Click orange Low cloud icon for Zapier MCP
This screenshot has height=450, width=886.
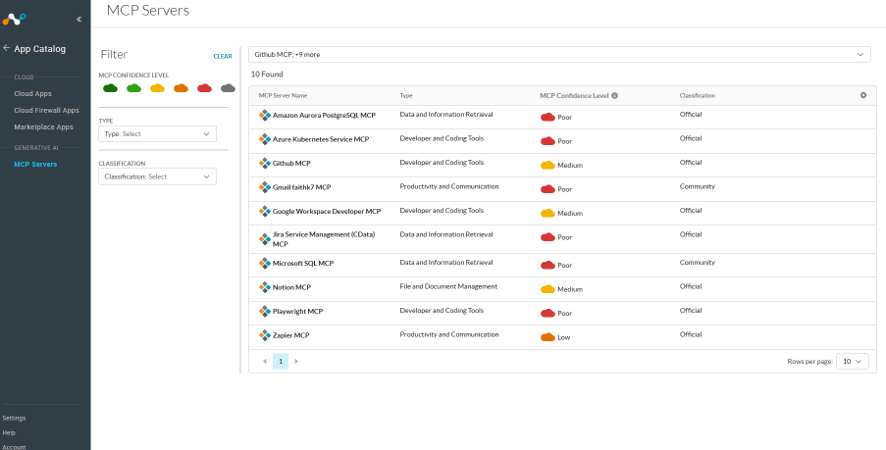[548, 337]
